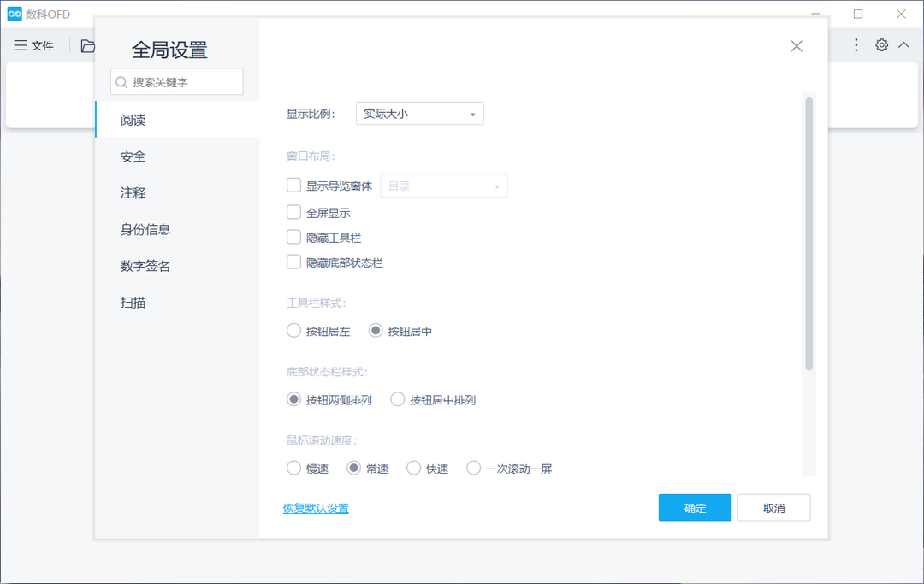Click the magnifier icon in search box

121,81
